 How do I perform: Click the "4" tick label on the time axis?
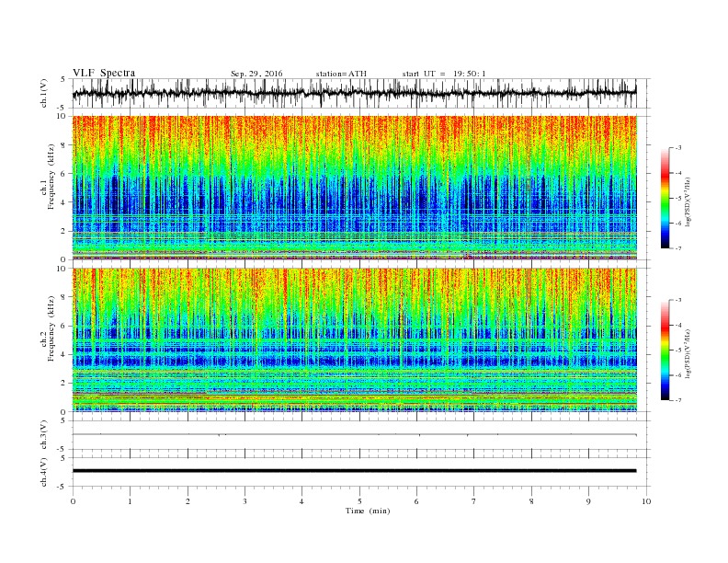click(x=301, y=501)
